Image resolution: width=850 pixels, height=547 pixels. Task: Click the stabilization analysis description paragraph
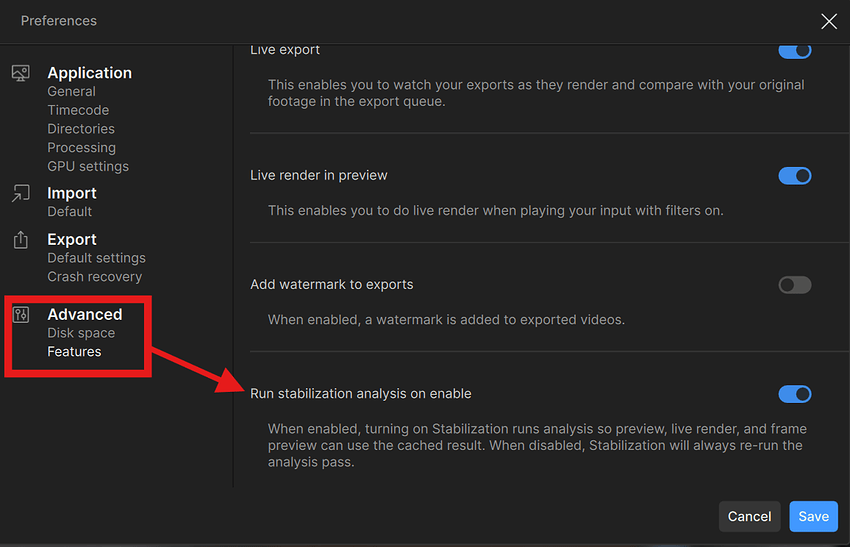point(537,446)
